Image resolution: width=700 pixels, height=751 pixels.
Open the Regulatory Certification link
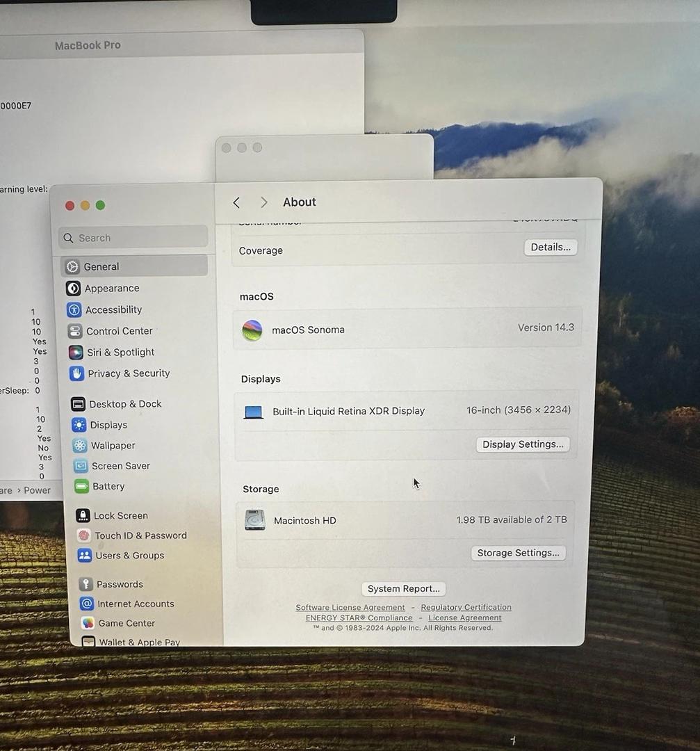(x=466, y=607)
